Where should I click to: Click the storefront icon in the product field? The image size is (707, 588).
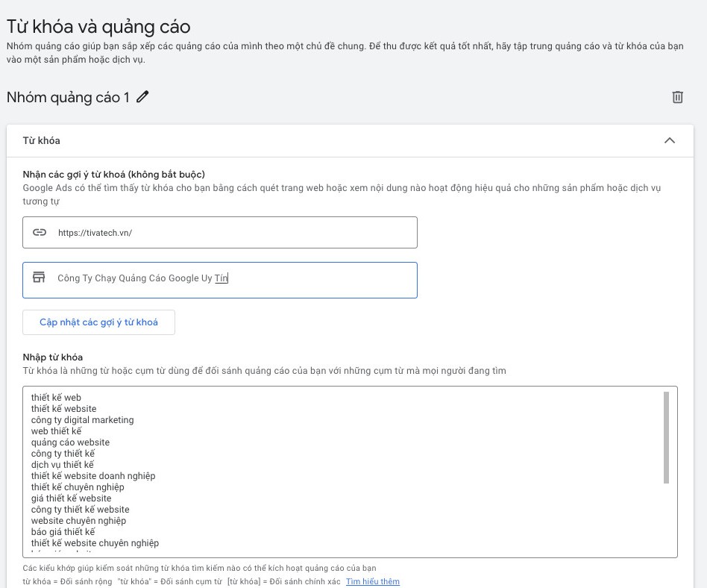click(x=40, y=277)
